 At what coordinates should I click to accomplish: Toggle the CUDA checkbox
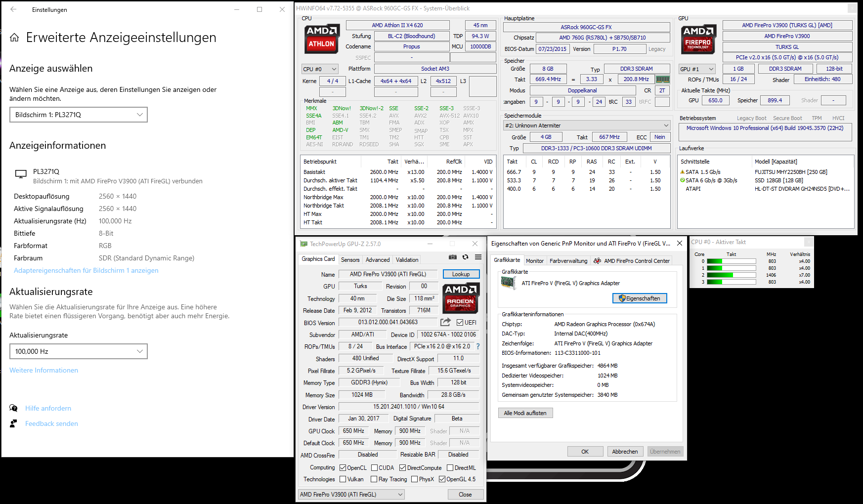tap(375, 467)
